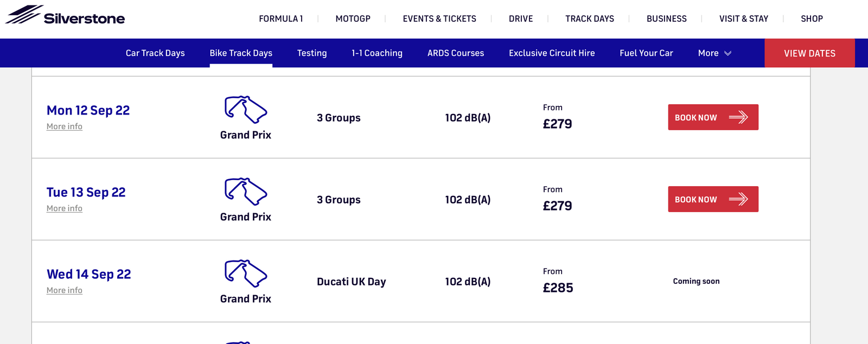
Task: Switch to the Testing tab
Action: pyautogui.click(x=312, y=53)
